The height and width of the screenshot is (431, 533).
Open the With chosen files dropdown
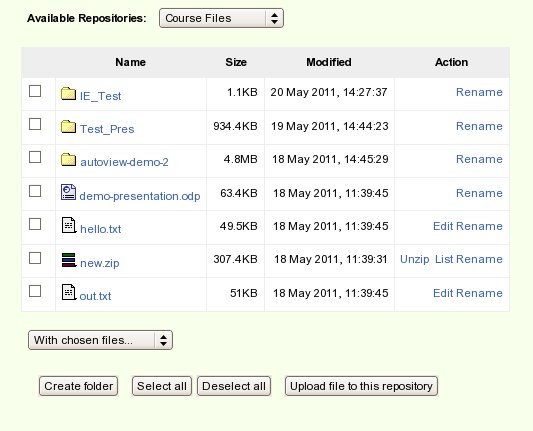pyautogui.click(x=100, y=340)
